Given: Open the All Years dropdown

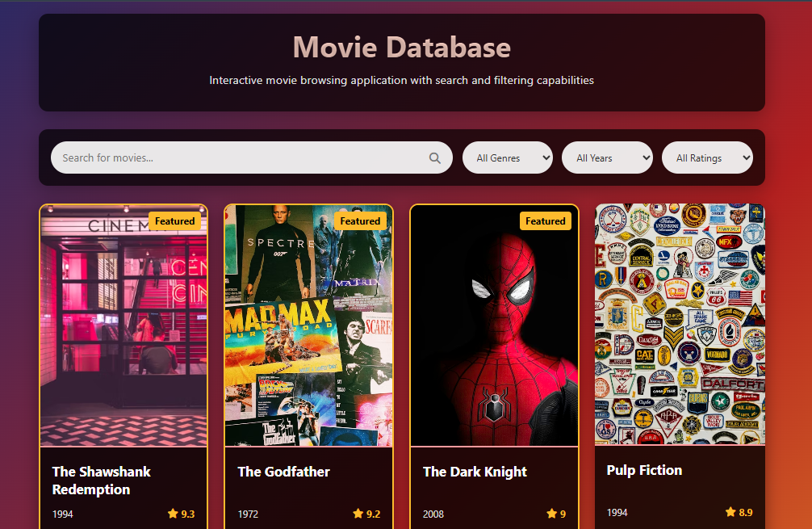Looking at the screenshot, I should pyautogui.click(x=606, y=157).
